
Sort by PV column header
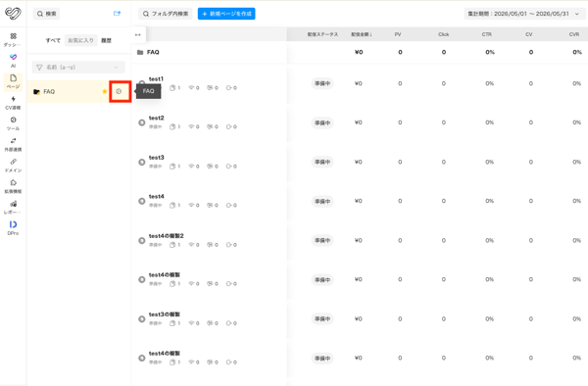tap(398, 34)
